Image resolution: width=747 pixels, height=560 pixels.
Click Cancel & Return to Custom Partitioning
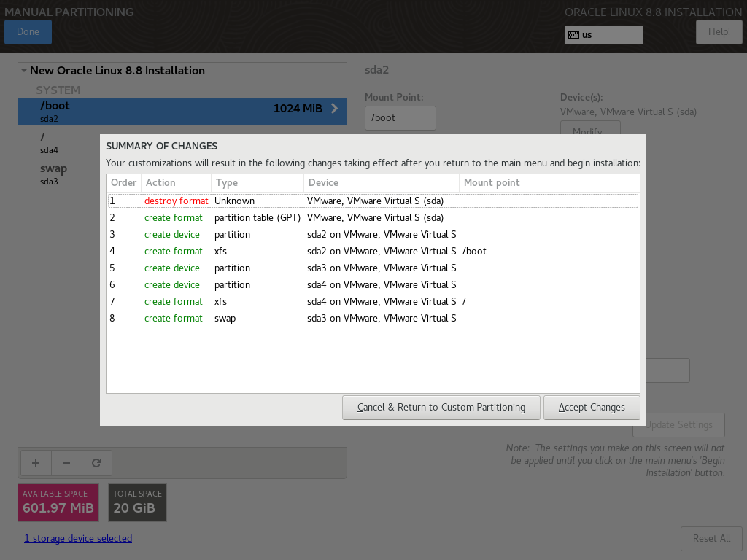441,408
